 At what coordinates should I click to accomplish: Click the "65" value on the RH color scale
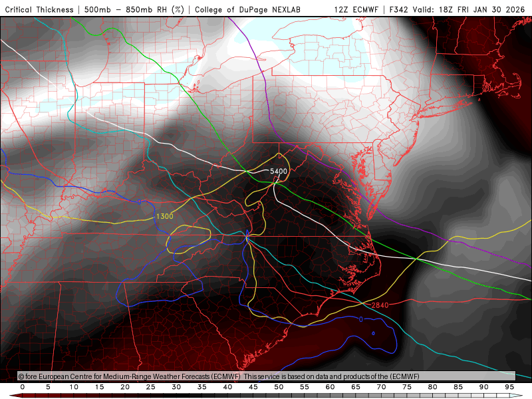click(x=356, y=387)
